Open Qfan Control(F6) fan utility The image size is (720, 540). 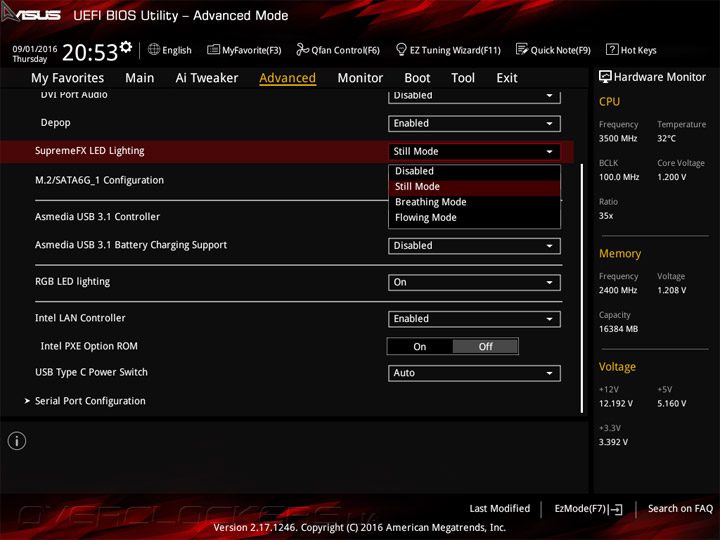pos(338,50)
